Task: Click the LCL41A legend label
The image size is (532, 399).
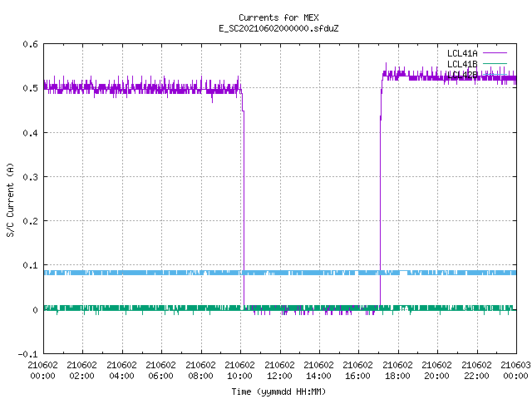Action: click(462, 53)
